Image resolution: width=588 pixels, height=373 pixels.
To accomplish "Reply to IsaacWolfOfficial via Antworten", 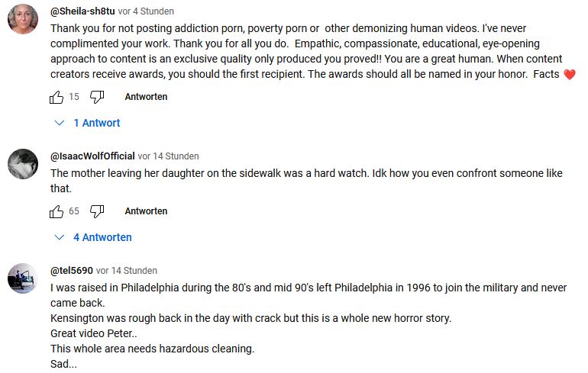I will (x=146, y=211).
